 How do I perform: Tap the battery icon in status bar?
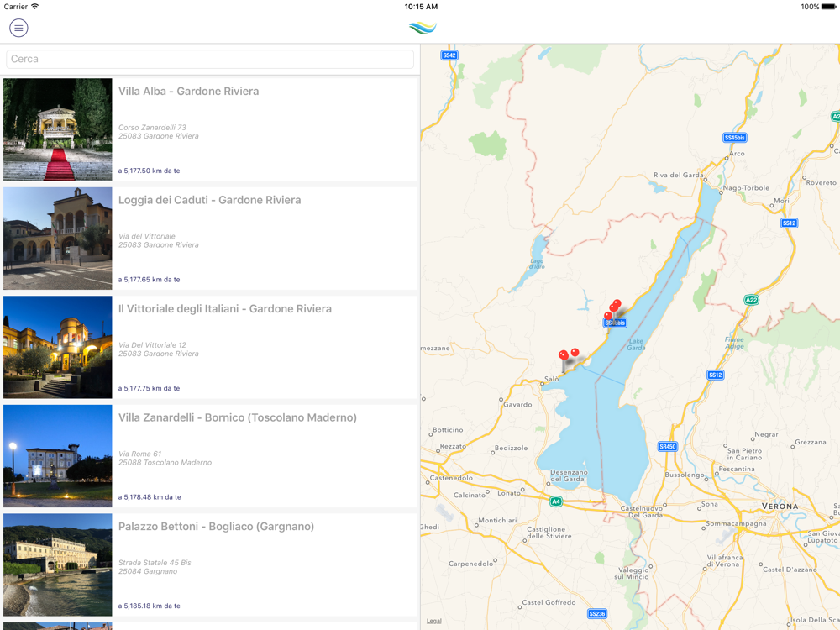pyautogui.click(x=828, y=7)
